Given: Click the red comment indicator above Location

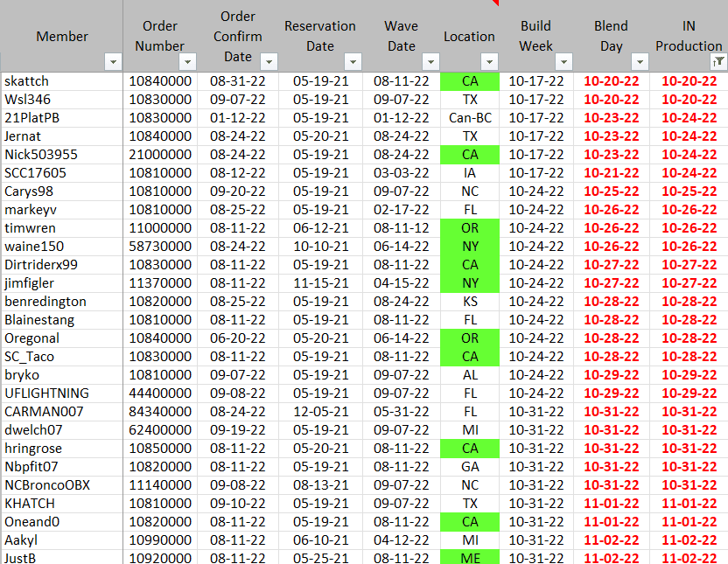Looking at the screenshot, I should click(x=495, y=3).
